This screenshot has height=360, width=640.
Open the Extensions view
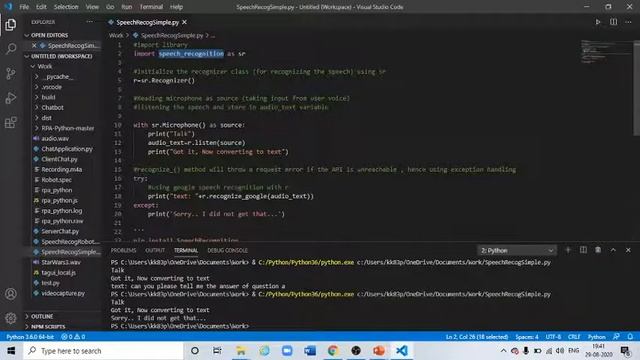[x=11, y=122]
